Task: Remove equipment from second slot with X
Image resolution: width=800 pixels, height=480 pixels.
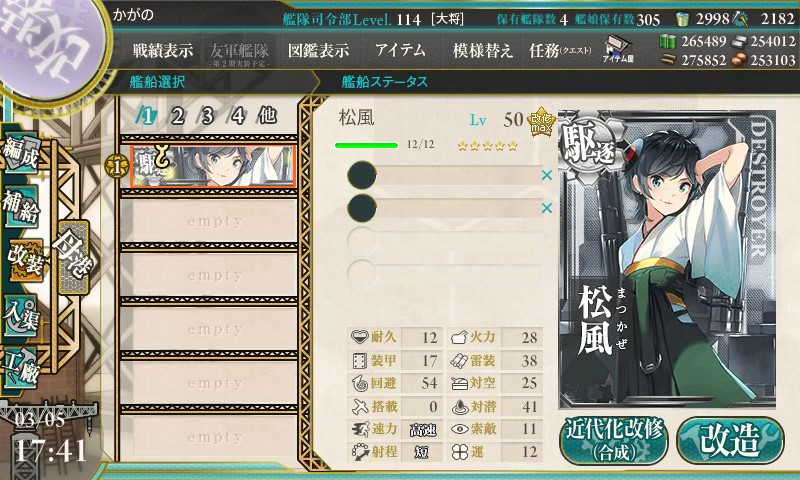Action: tap(547, 208)
